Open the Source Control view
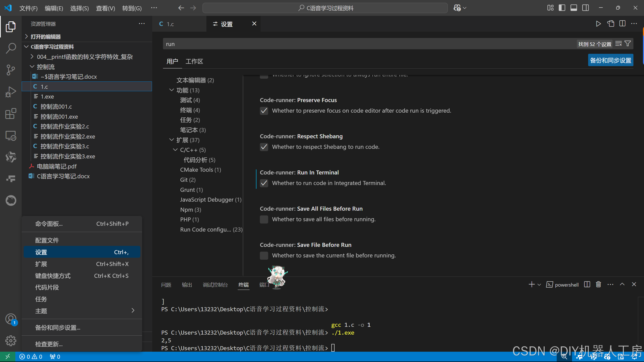The width and height of the screenshot is (644, 362). 11,70
